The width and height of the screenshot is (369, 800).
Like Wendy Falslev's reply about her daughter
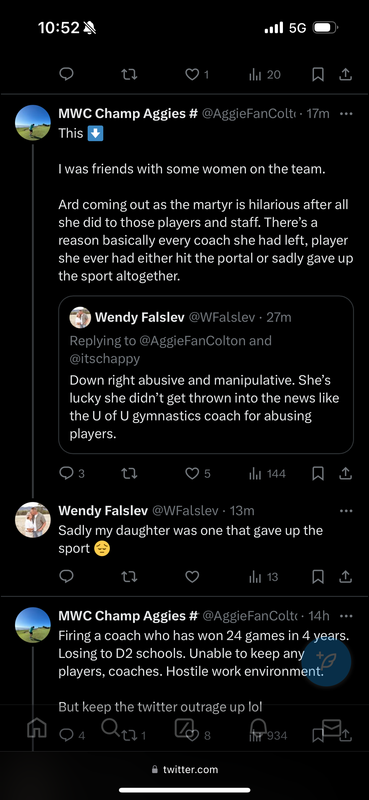pyautogui.click(x=192, y=577)
